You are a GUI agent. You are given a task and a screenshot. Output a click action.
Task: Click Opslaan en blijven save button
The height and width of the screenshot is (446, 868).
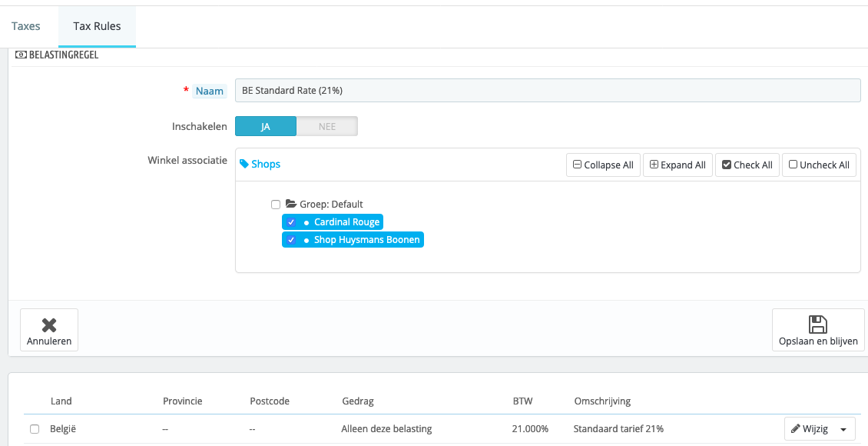tap(818, 330)
